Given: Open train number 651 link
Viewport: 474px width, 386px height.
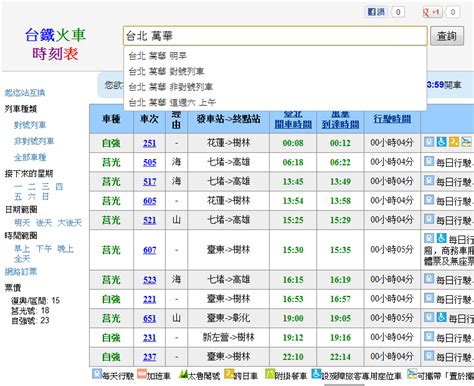Looking at the screenshot, I should (149, 318).
